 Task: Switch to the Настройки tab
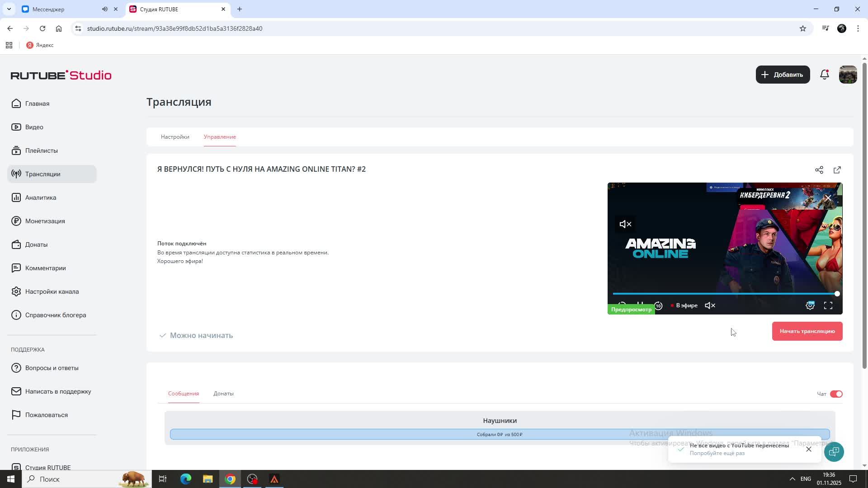[175, 137]
